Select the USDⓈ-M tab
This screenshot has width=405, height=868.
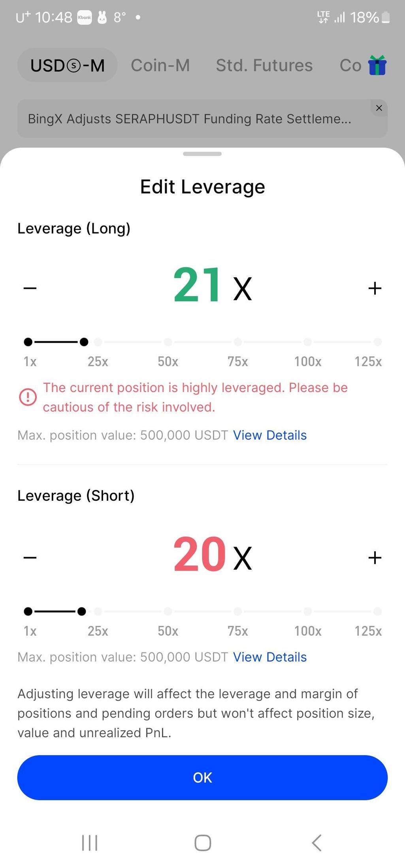pos(67,65)
